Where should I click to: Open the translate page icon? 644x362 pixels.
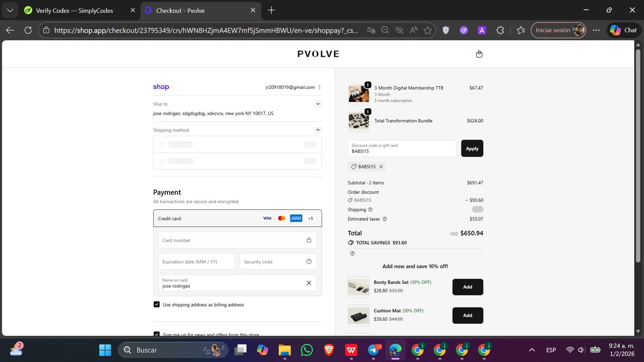[x=371, y=30]
